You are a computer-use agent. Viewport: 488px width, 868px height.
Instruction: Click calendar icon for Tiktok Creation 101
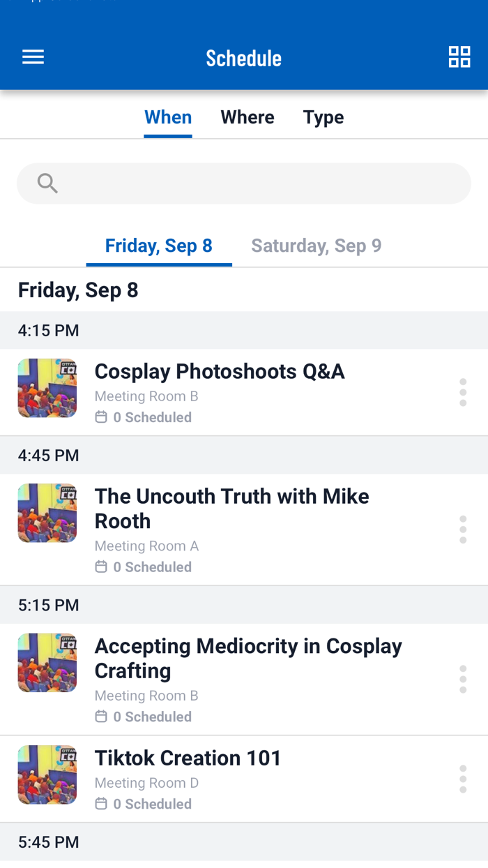tap(100, 804)
